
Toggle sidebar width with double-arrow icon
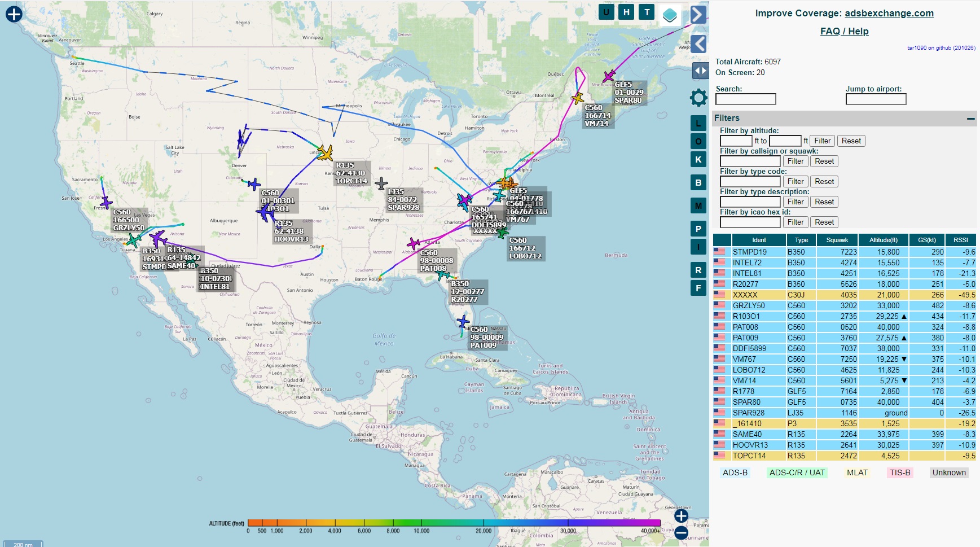[700, 71]
